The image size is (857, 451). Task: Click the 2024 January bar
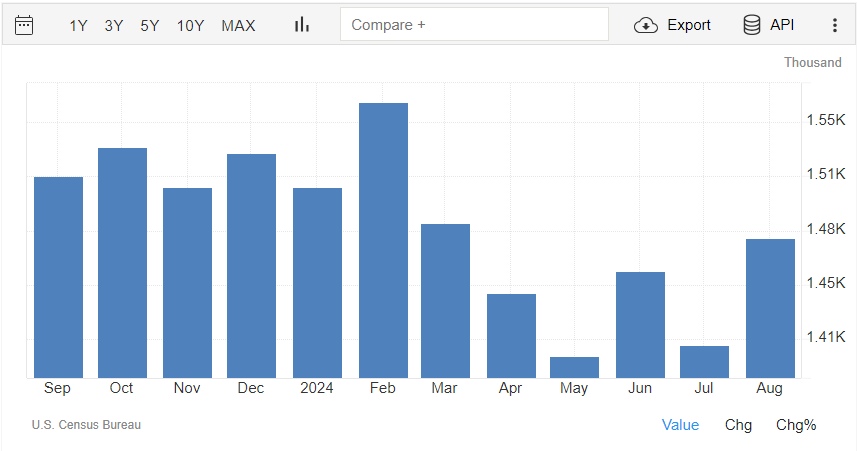pyautogui.click(x=318, y=283)
